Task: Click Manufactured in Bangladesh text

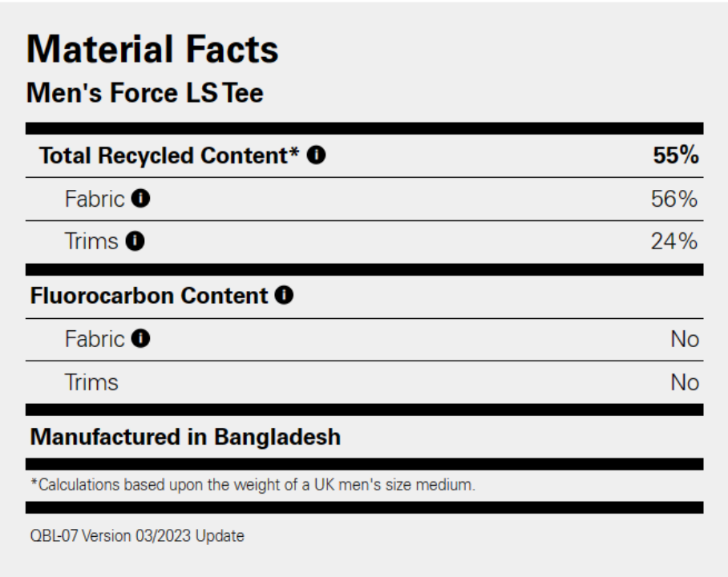Action: [185, 437]
